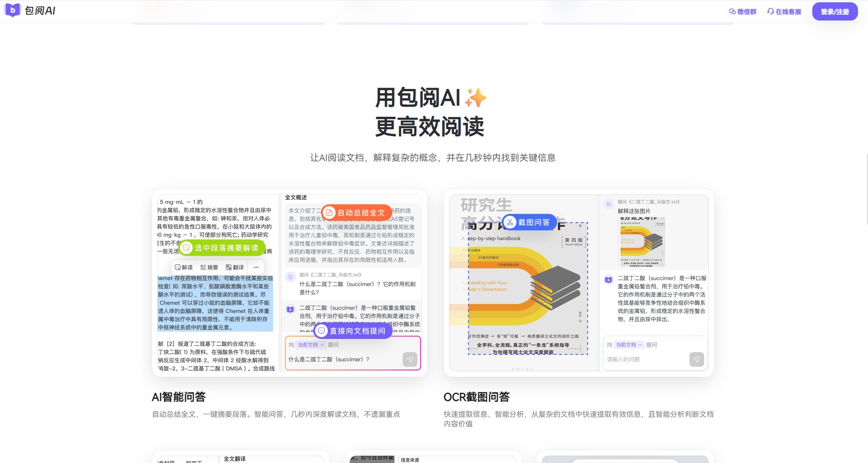This screenshot has width=868, height=463.
Task: Click the 包阅AI logo icon
Action: (12, 10)
